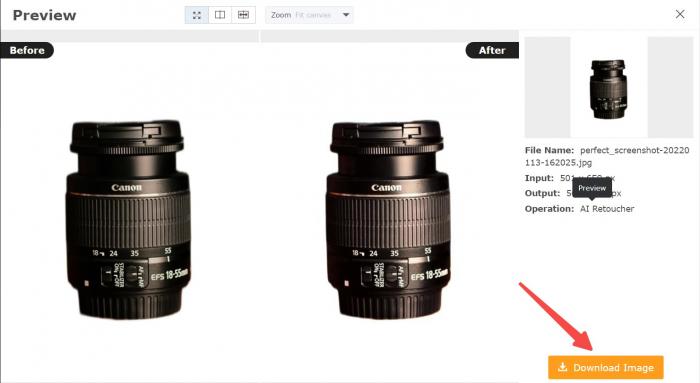Click the Preview dialog title
The height and width of the screenshot is (383, 700).
pyautogui.click(x=44, y=15)
